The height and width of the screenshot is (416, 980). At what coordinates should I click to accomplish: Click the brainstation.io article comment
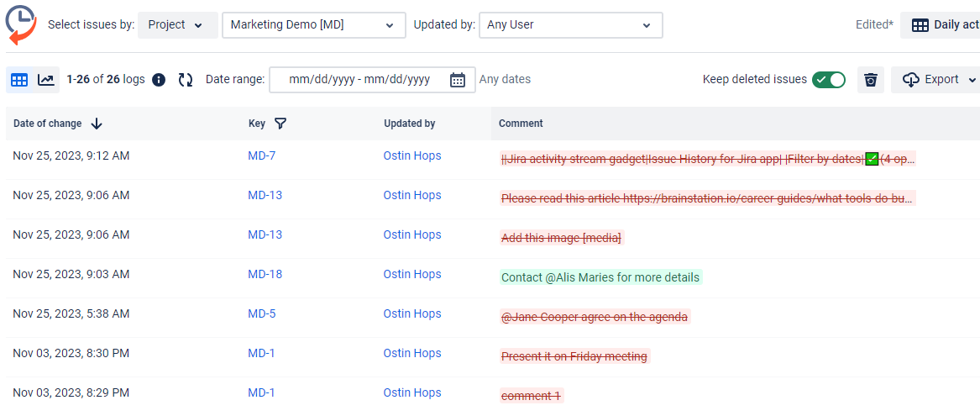click(x=708, y=199)
